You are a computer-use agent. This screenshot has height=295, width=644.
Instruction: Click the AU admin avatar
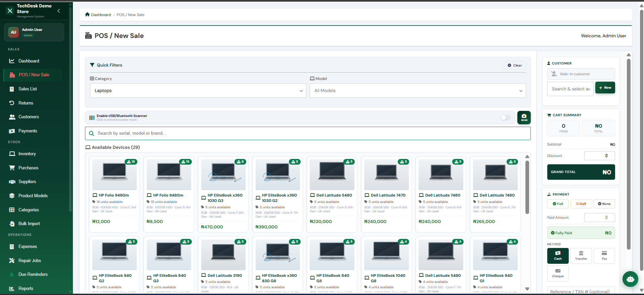coord(13,32)
